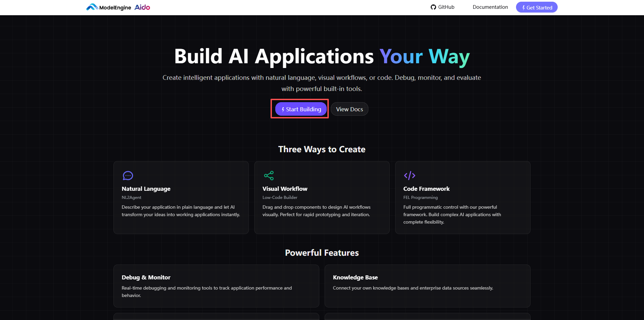Click the lightning icon in Start Building
This screenshot has height=320, width=644.
(x=283, y=109)
